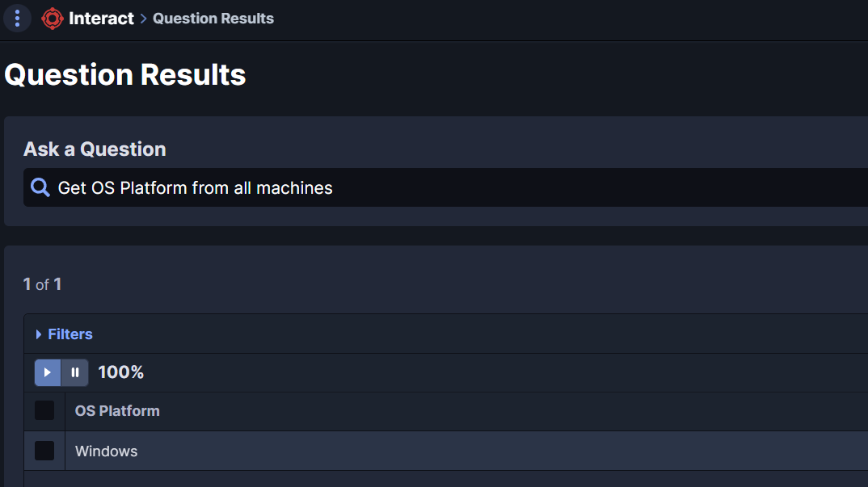Sort by the OS Platform column header
Image resolution: width=868 pixels, height=487 pixels.
[x=117, y=411]
